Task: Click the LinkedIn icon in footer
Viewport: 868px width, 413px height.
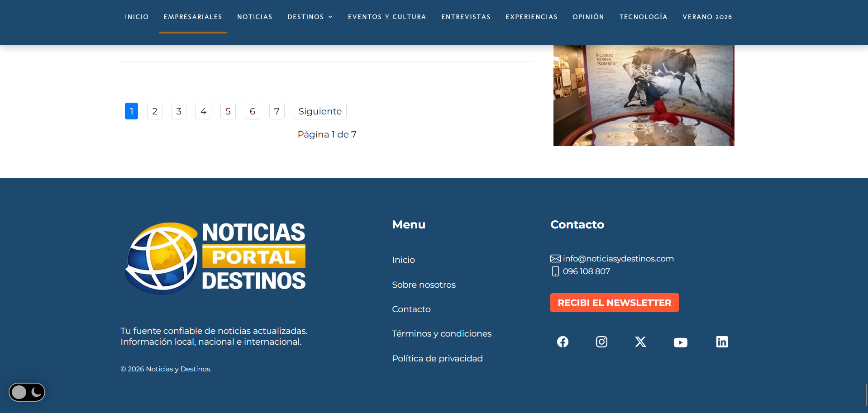Action: click(721, 342)
